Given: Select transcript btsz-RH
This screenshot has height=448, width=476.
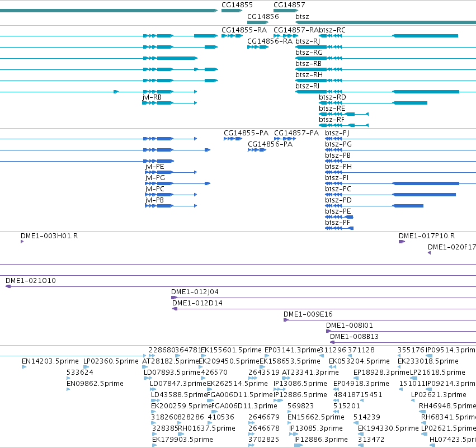Looking at the screenshot, I should [385, 81].
